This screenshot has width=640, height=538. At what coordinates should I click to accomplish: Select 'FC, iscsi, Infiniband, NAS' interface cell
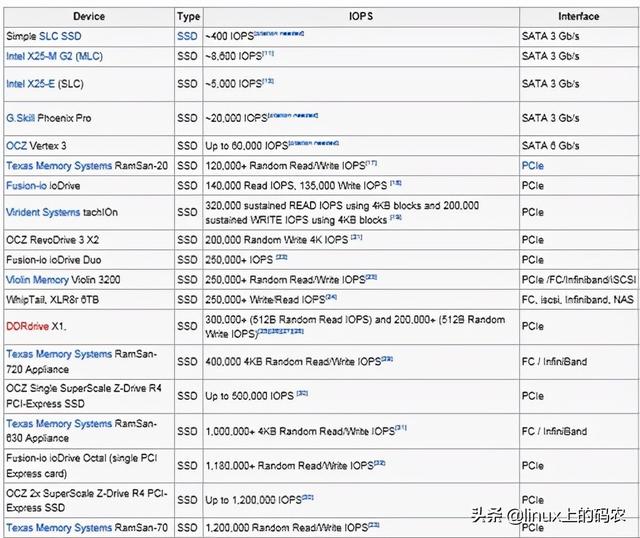(x=578, y=300)
